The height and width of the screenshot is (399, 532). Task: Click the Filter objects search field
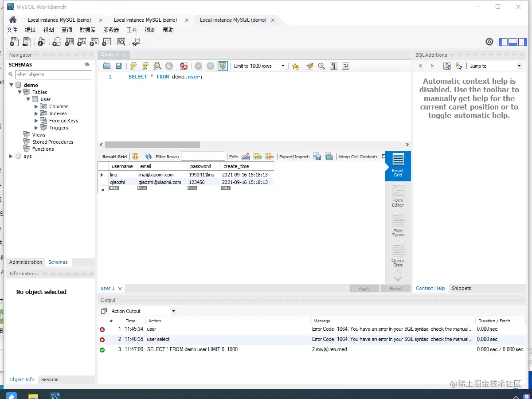54,74
